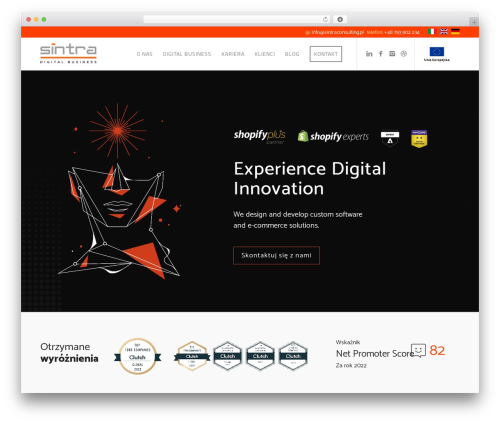Switch language via UK flag
The image size is (500, 423).
pos(444,32)
